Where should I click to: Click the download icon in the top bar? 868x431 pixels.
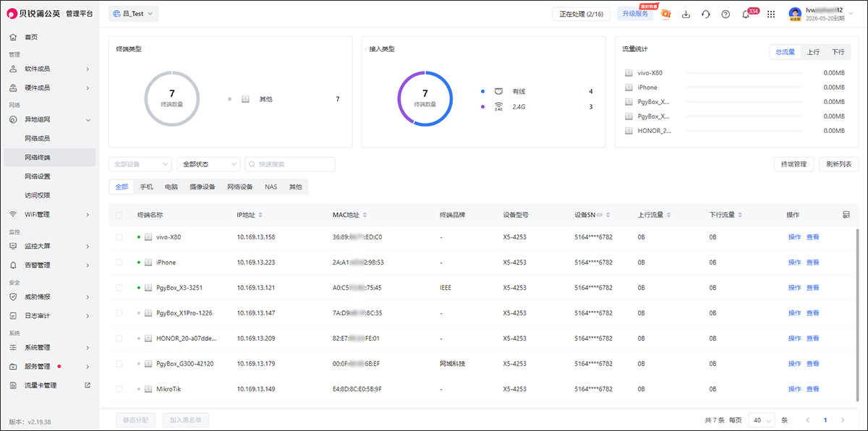pos(686,14)
